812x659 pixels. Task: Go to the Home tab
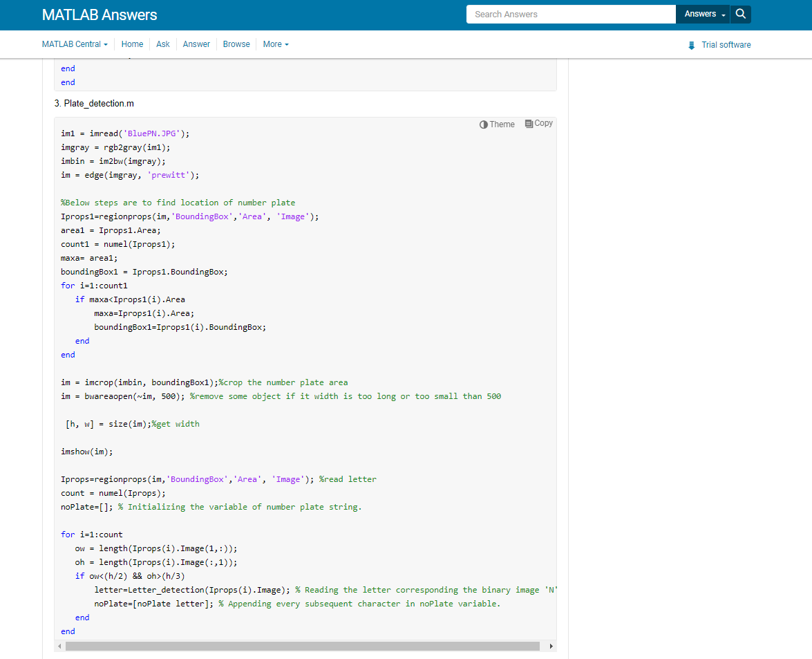(132, 44)
